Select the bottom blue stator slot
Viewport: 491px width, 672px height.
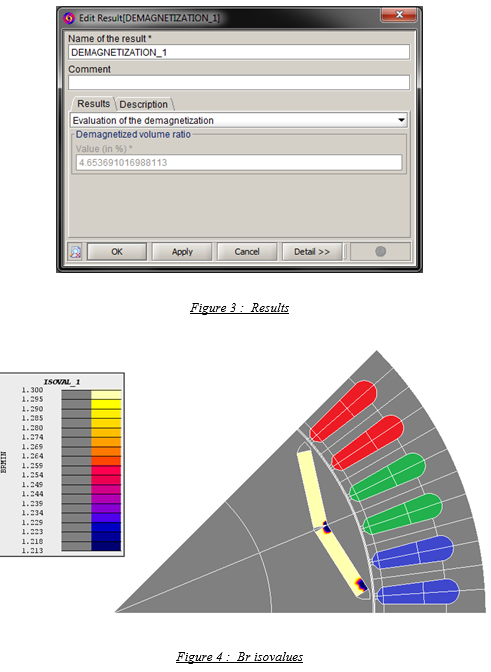[418, 591]
